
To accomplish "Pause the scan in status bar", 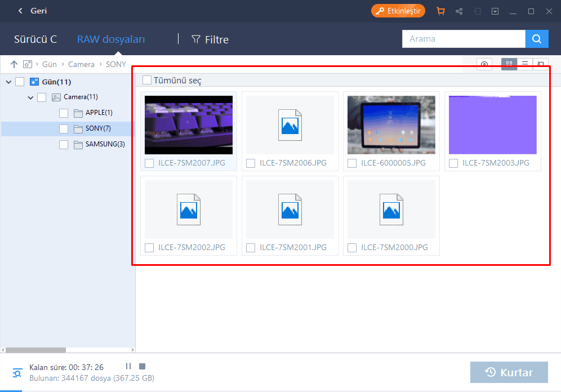I will click(128, 367).
